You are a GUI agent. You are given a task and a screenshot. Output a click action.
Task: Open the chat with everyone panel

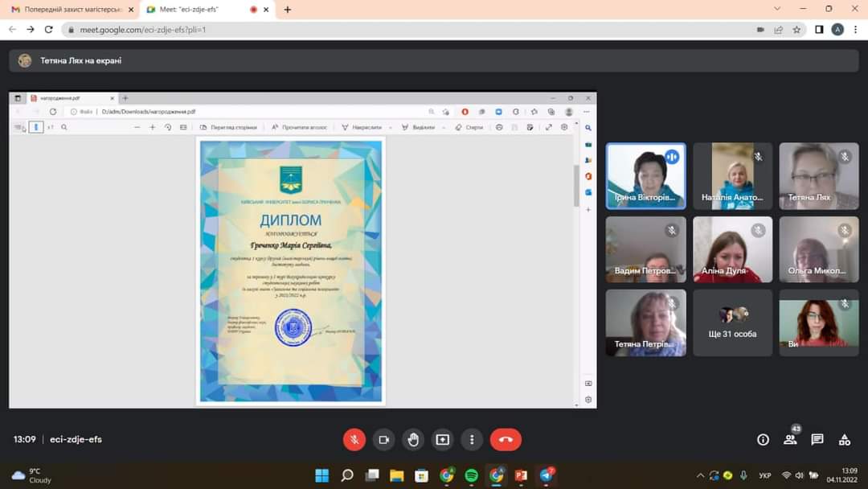click(817, 439)
